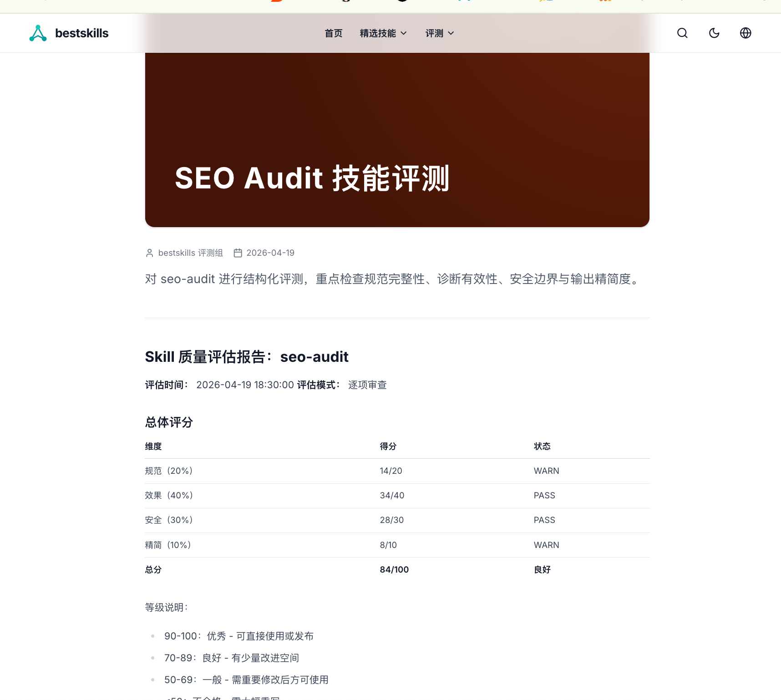
Task: Expand the 评测 dropdown menu
Action: tap(440, 33)
